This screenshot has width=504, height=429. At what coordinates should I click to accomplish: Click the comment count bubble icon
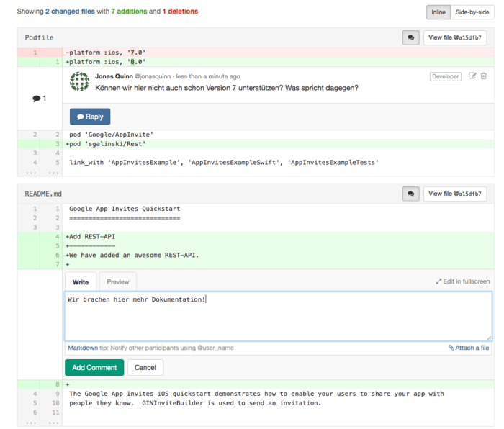[37, 99]
